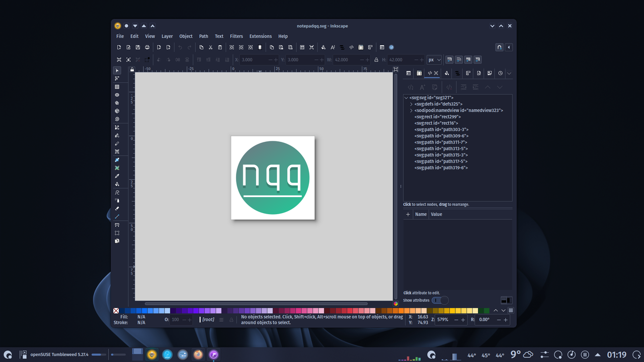Screen dimensions: 644x362
Task: Add a new attribute with plus button
Action: coord(408,214)
